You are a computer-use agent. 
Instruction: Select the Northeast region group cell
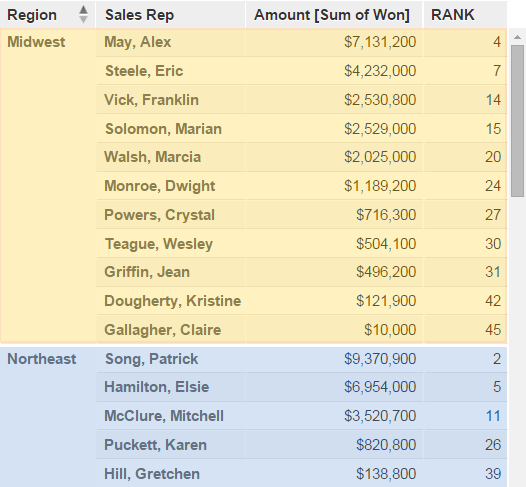[x=48, y=417]
